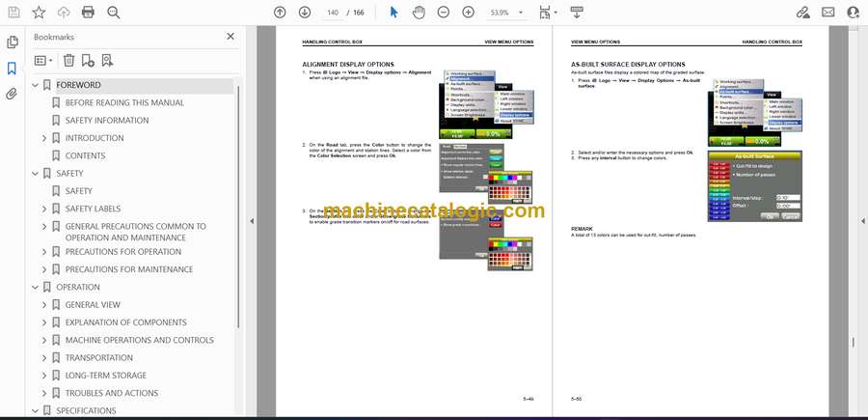Open the TRANSPORTATION bookmark text
The image size is (868, 420).
99,358
